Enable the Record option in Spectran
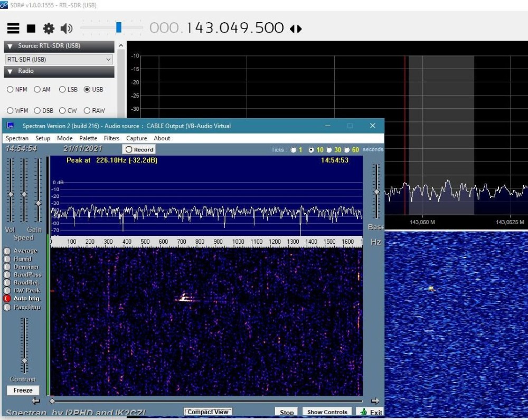Viewport: 528px width, 420px height. point(139,149)
